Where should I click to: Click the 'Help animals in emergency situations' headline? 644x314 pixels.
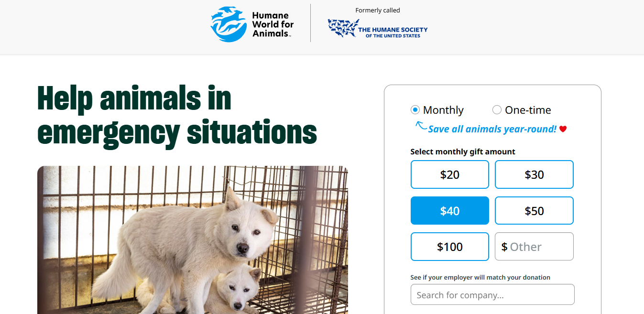click(177, 113)
